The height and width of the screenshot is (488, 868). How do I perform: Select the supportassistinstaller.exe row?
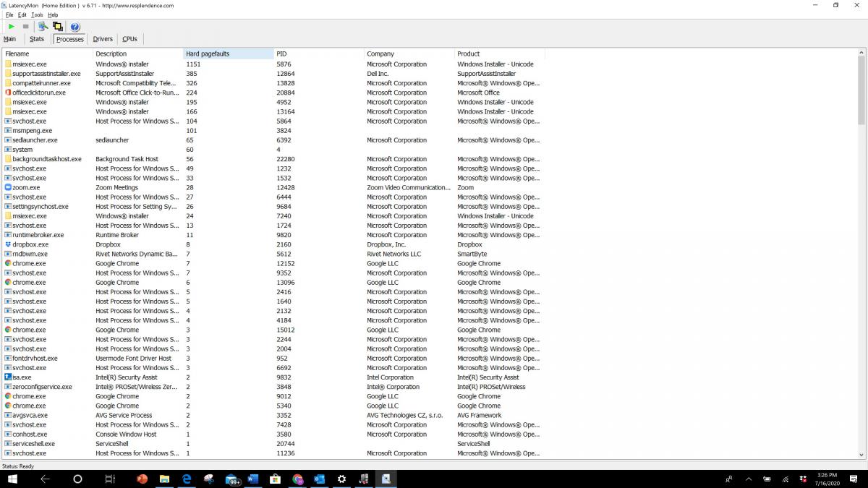(274, 74)
